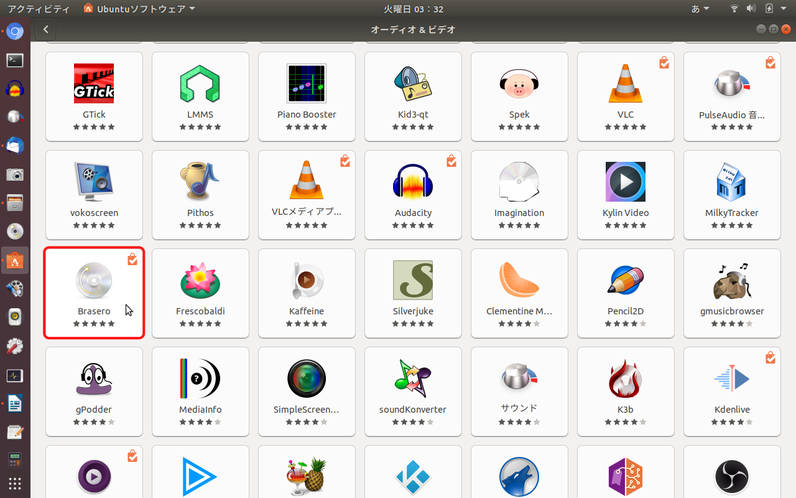Open the purple play-disc app in bottom row
Image resolution: width=796 pixels, height=498 pixels.
(x=94, y=472)
